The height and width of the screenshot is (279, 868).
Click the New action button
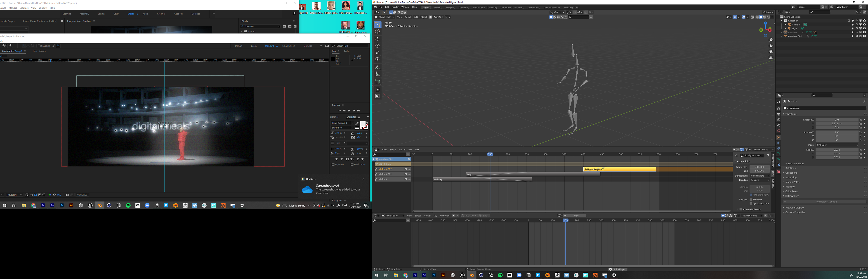pos(576,216)
